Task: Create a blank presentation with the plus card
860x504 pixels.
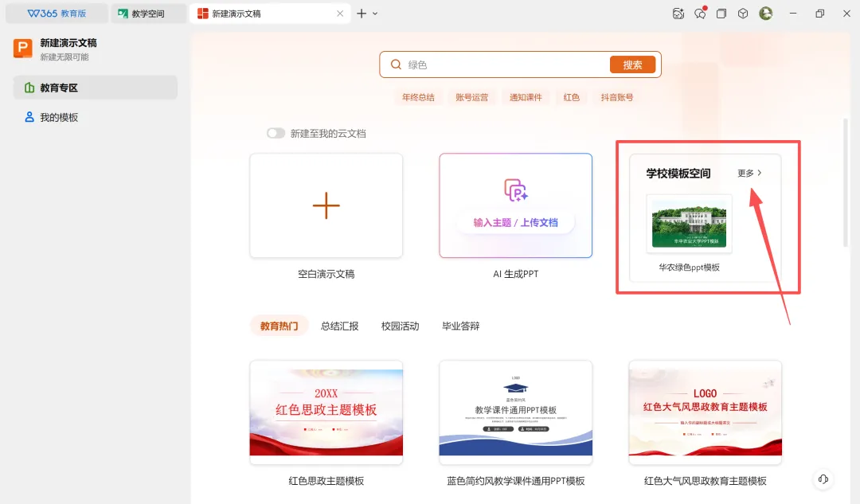Action: click(x=326, y=205)
